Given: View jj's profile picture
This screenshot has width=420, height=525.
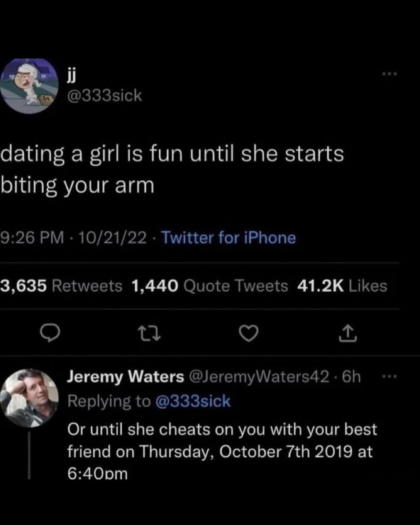Looking at the screenshot, I should coord(29,85).
